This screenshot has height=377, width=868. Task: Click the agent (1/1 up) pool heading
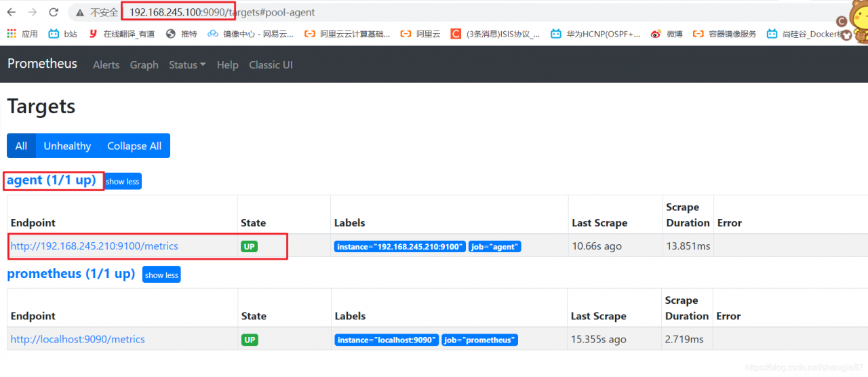click(52, 180)
